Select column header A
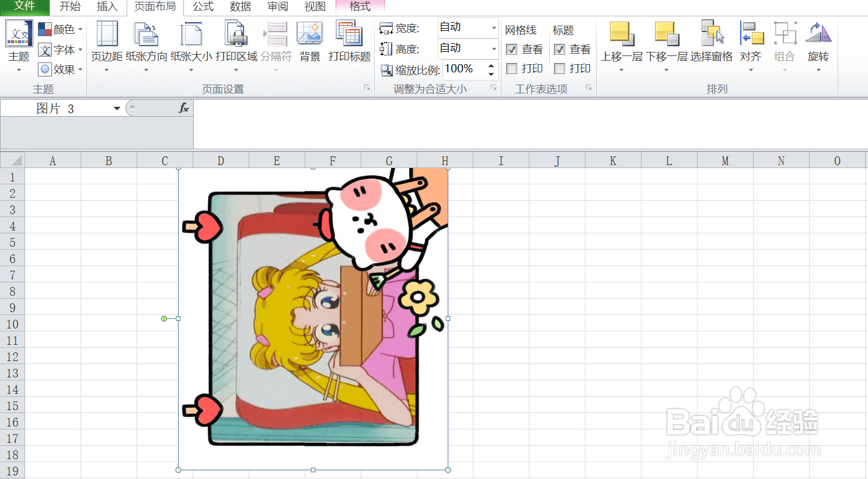 pyautogui.click(x=53, y=160)
